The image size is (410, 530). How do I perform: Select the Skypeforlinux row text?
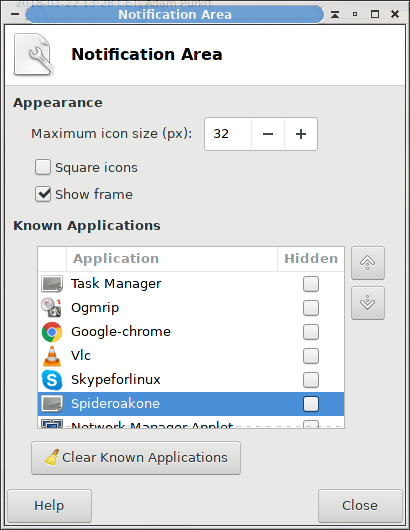(116, 380)
